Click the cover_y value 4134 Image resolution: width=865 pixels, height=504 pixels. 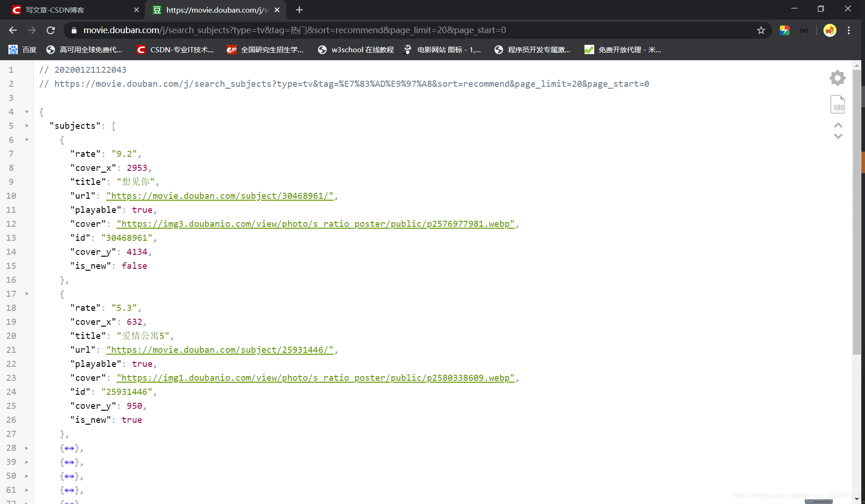point(137,252)
